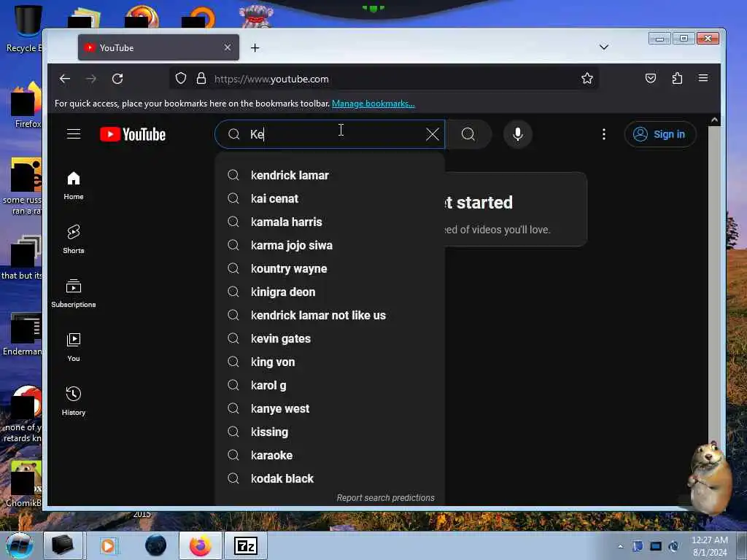Open YouTube settings three-dot menu
Image resolution: width=747 pixels, height=560 pixels.
(x=603, y=134)
